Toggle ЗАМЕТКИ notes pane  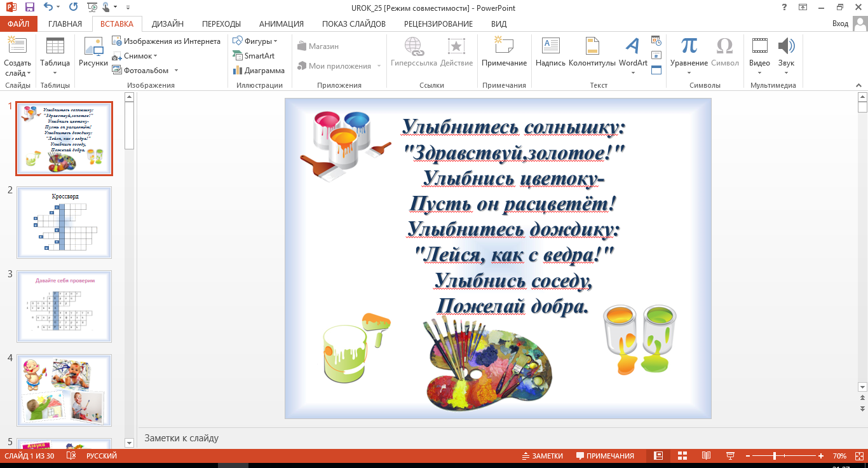(x=542, y=456)
